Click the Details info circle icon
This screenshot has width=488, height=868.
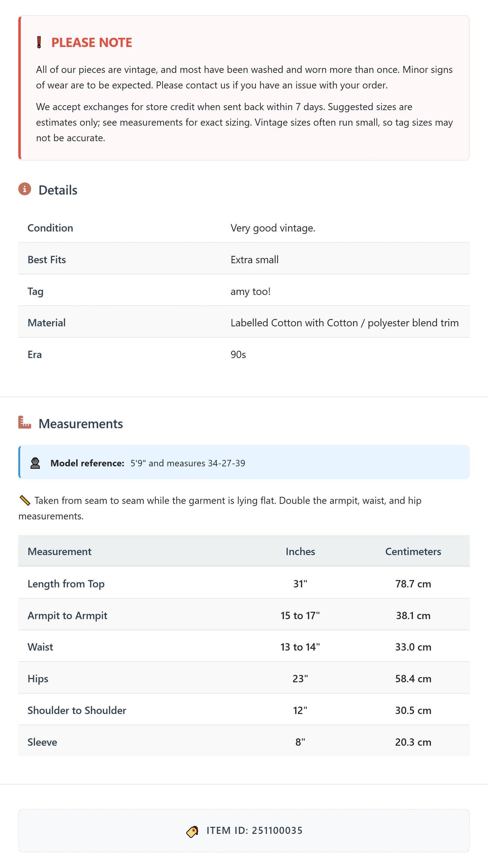25,189
